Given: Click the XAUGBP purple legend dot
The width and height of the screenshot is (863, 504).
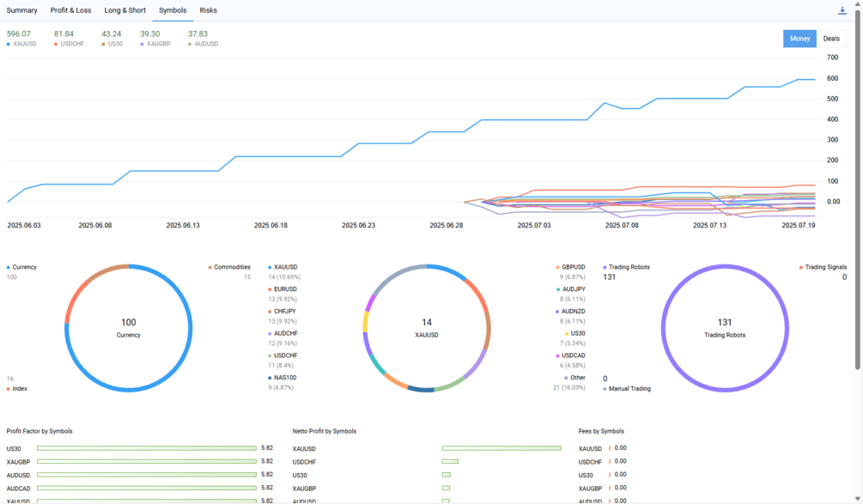Looking at the screenshot, I should tap(142, 44).
